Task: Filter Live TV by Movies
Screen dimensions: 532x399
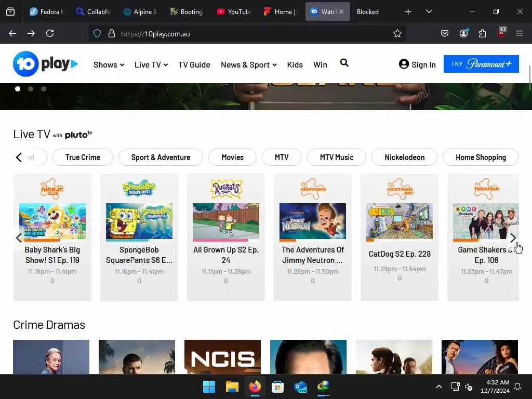Action: coord(232,157)
